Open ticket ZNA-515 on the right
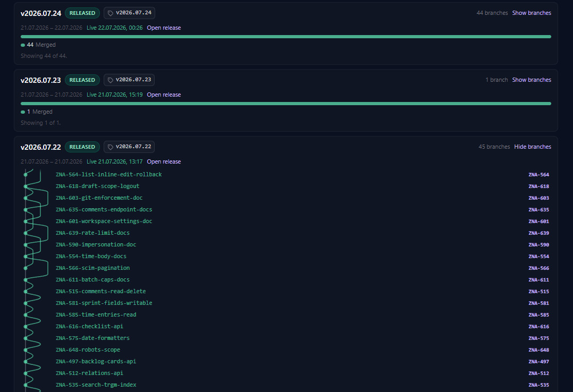 538,292
